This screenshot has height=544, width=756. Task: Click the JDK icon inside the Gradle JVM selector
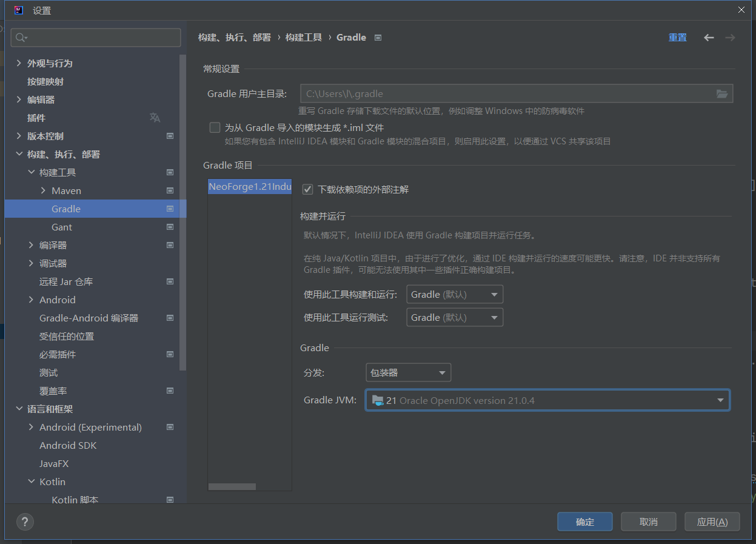coord(379,400)
